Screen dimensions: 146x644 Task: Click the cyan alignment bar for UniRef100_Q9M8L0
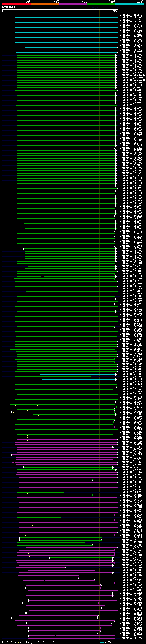(x=71, y=48)
